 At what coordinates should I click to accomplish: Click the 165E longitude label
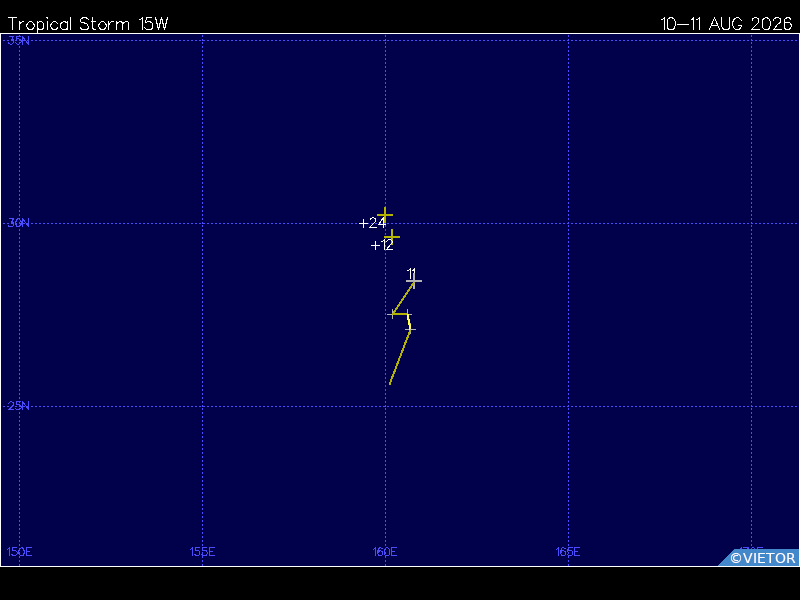[x=568, y=552]
